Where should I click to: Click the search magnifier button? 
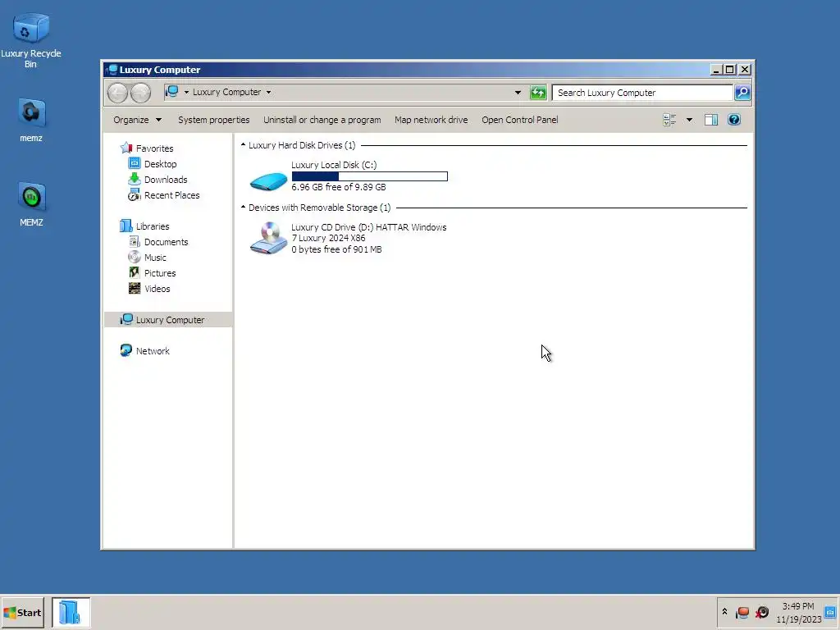[742, 93]
